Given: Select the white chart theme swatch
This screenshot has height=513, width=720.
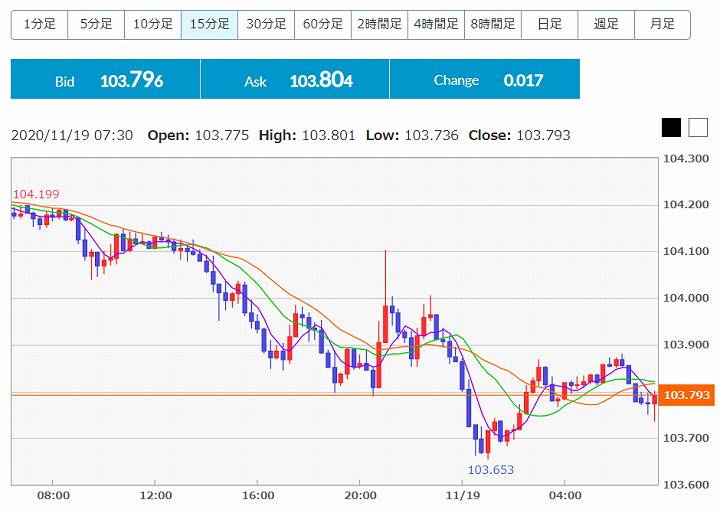Looking at the screenshot, I should click(698, 127).
